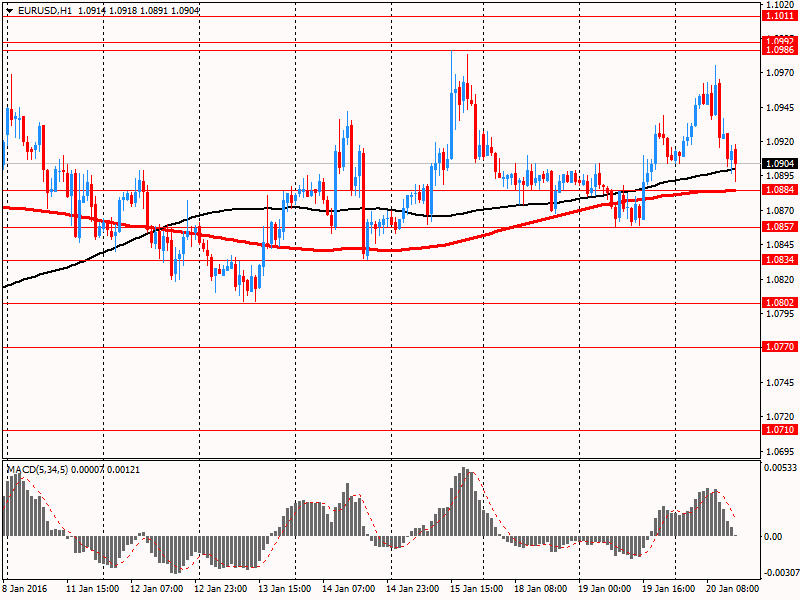The width and height of the screenshot is (800, 600).
Task: Select the 1.0802 red price label
Action: point(779,303)
